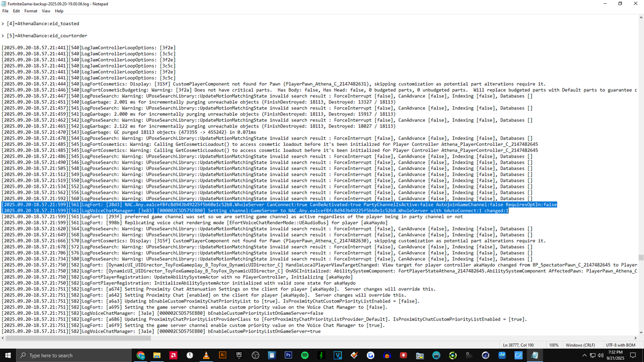The height and width of the screenshot is (362, 644).
Task: Click the '[a674] Setting Proximity Chat Attenuation' line
Action: [219, 289]
